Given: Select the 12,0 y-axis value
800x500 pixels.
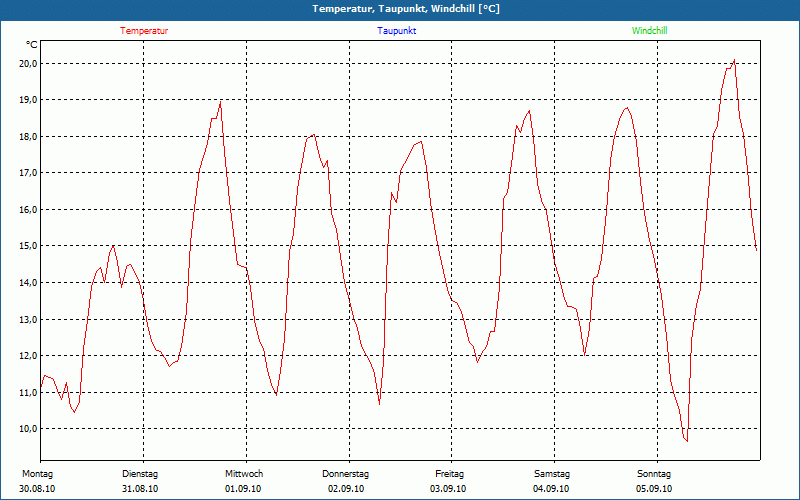Looking at the screenshot, I should pos(28,355).
